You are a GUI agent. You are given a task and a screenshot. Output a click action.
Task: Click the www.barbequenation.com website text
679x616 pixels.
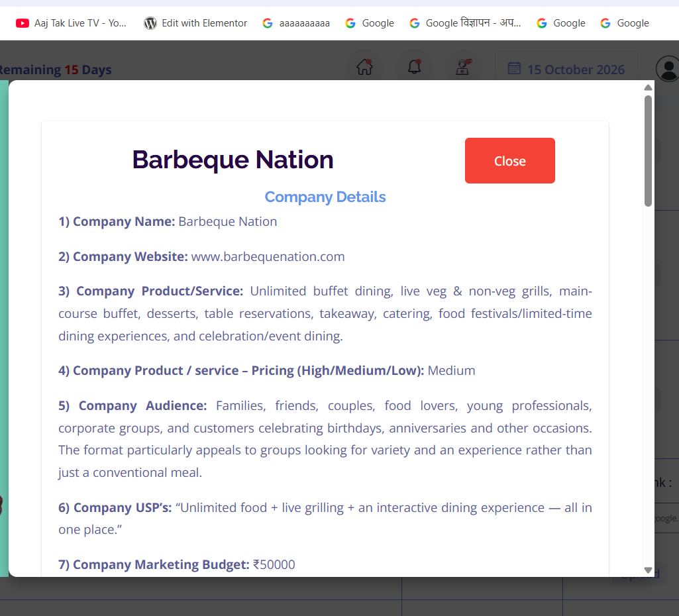click(x=268, y=257)
